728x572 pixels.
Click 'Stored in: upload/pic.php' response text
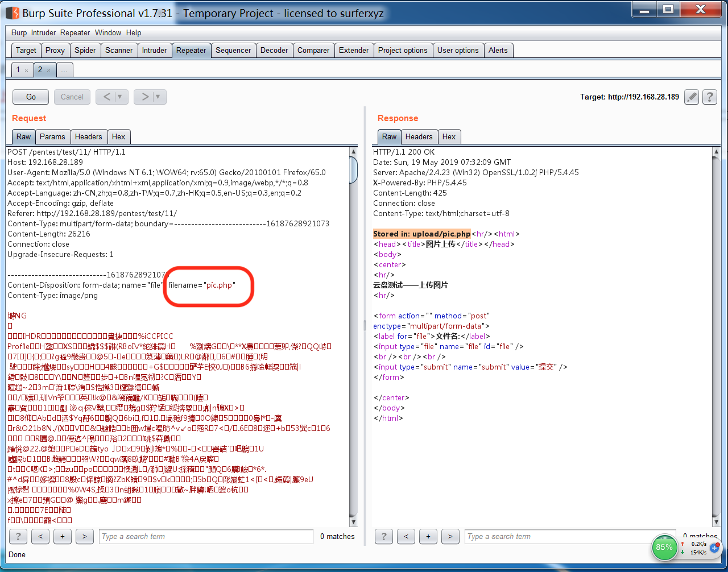pos(422,234)
